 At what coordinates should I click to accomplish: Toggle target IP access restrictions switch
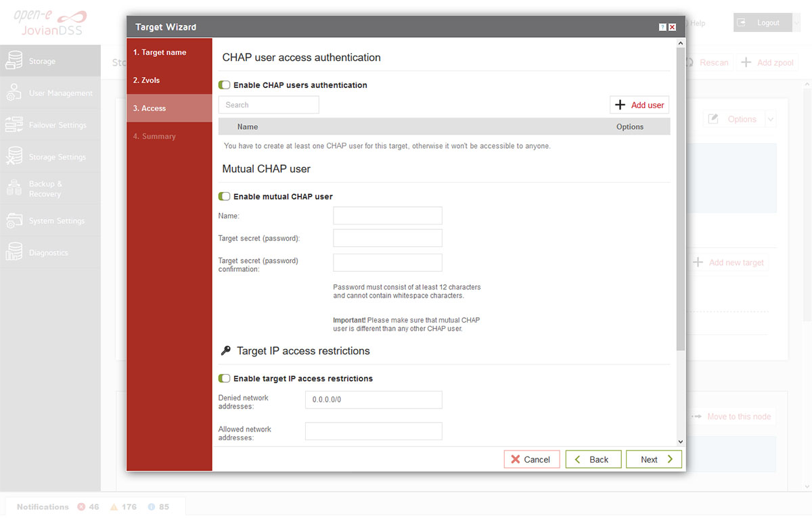(225, 378)
